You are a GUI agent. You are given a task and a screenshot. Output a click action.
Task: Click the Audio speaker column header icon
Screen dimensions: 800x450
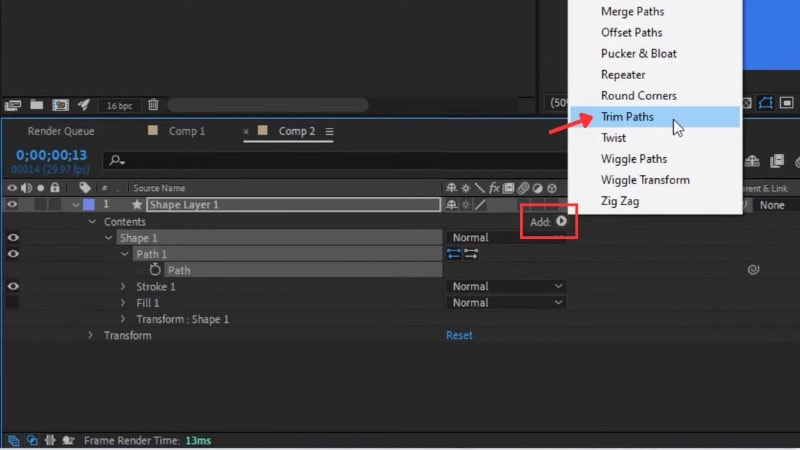point(27,188)
